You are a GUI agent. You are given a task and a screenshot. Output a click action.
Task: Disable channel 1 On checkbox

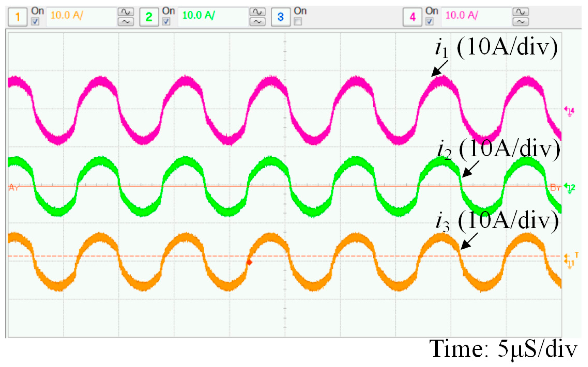click(35, 22)
